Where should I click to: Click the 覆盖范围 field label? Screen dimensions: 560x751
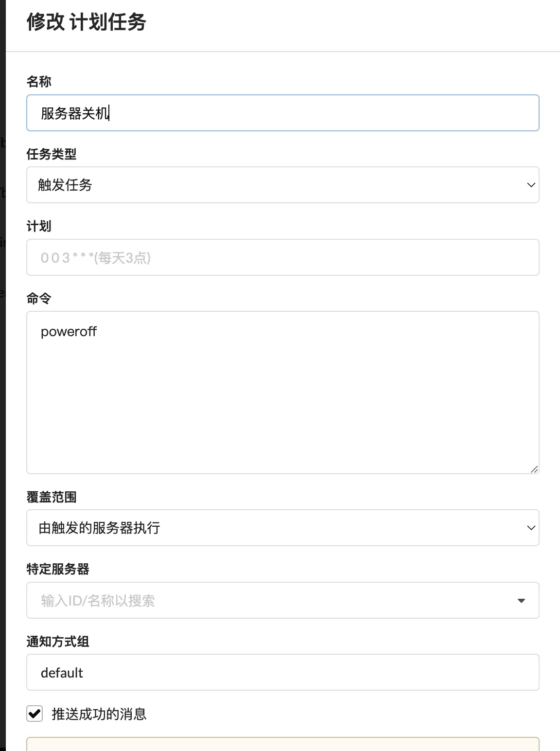coord(52,497)
